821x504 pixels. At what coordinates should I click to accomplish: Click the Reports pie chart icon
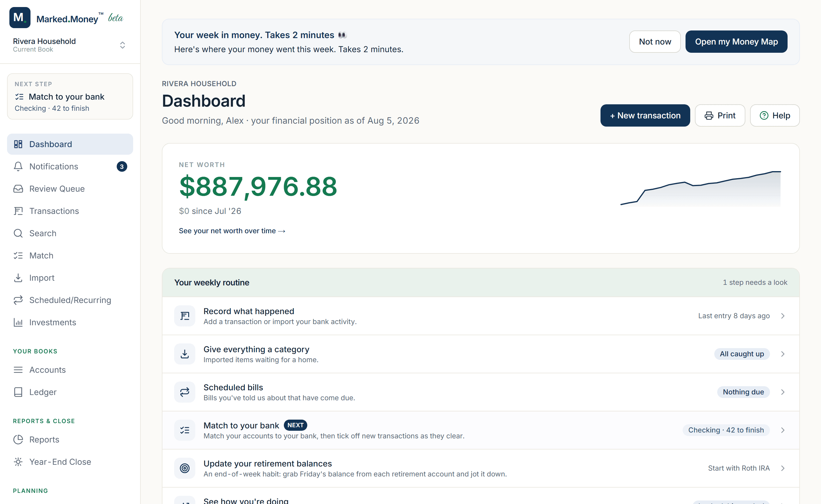coord(18,439)
